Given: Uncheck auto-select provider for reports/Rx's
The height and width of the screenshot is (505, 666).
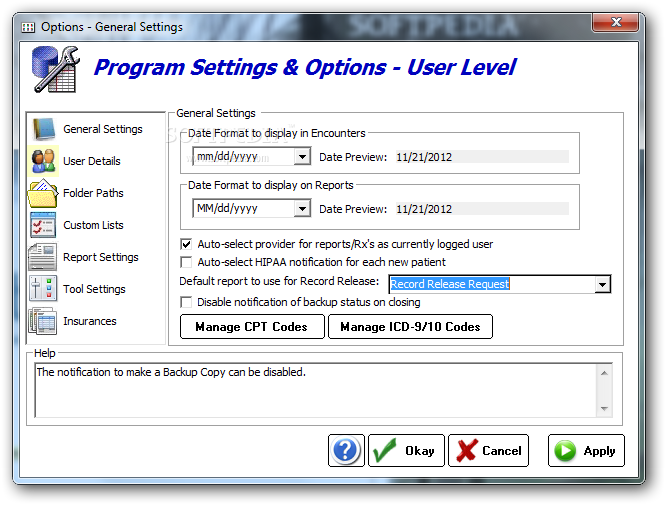Looking at the screenshot, I should click(186, 244).
